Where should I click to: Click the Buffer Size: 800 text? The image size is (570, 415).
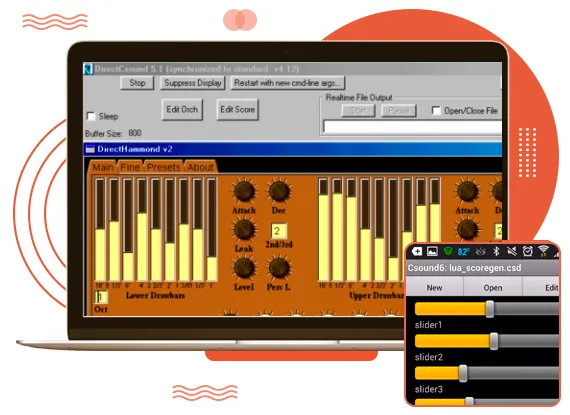coord(113,133)
